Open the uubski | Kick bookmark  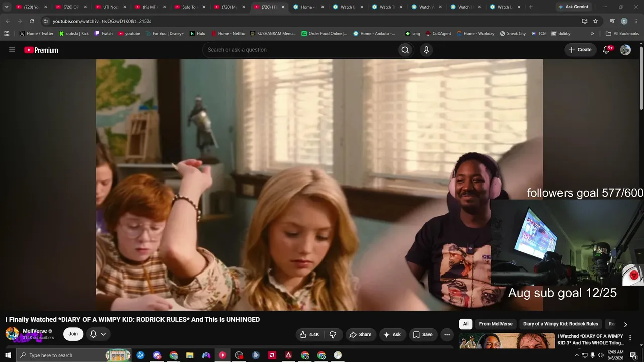(x=73, y=34)
